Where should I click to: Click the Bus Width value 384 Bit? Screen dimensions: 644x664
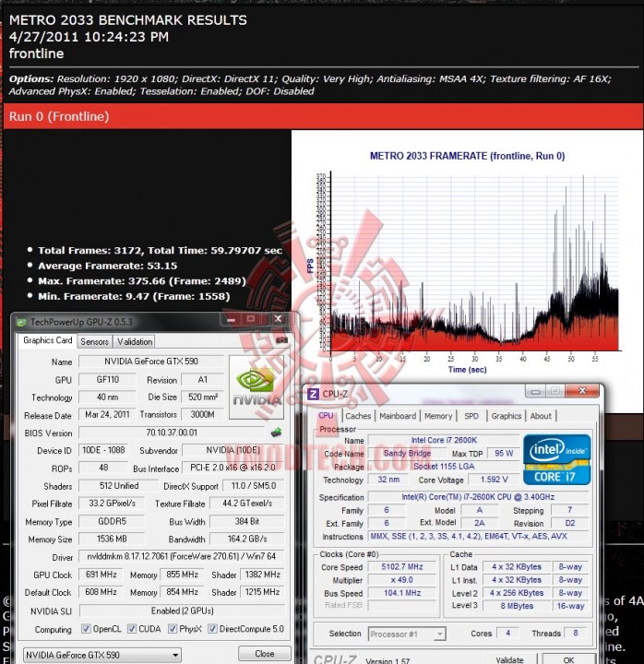coord(247,521)
